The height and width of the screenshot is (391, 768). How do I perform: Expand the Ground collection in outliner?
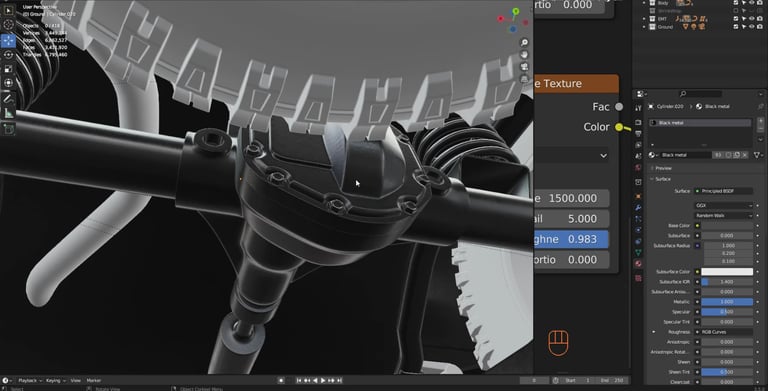[x=644, y=26]
